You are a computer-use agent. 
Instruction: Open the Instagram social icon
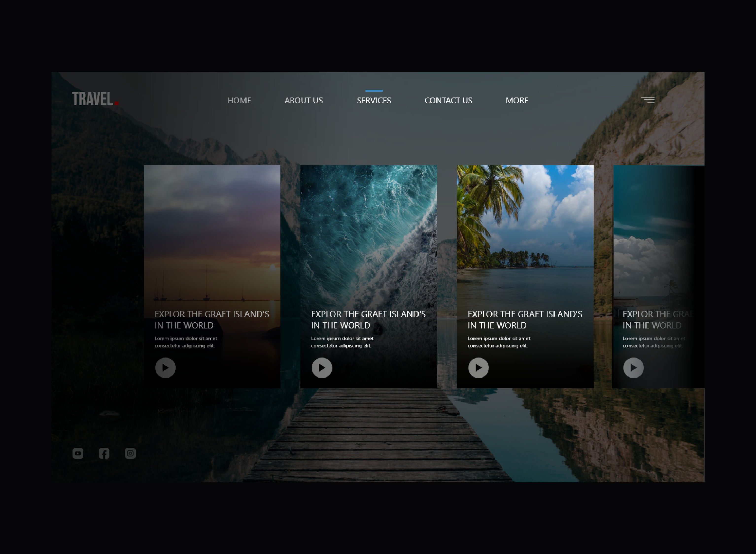coord(130,453)
